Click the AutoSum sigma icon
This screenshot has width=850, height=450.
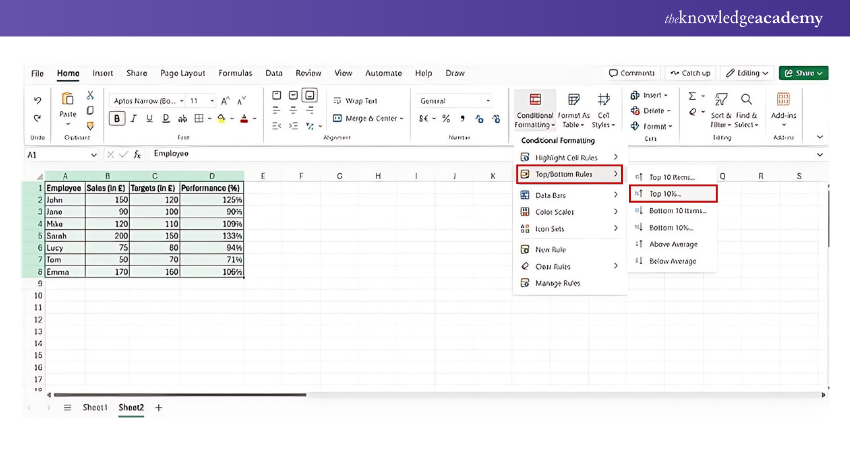tap(692, 96)
